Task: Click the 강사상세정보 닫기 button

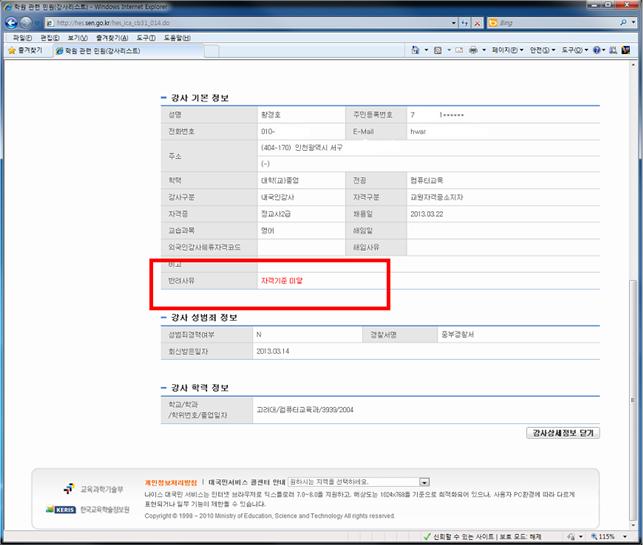Action: (561, 433)
